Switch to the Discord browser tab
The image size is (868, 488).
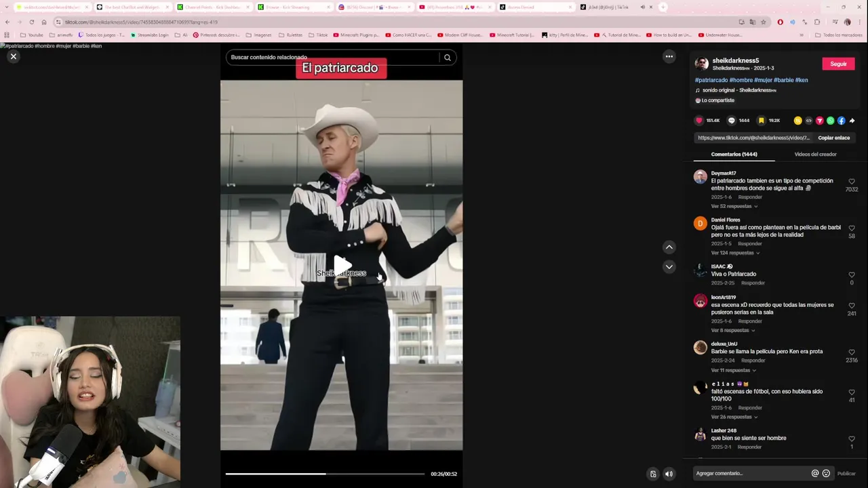[374, 7]
